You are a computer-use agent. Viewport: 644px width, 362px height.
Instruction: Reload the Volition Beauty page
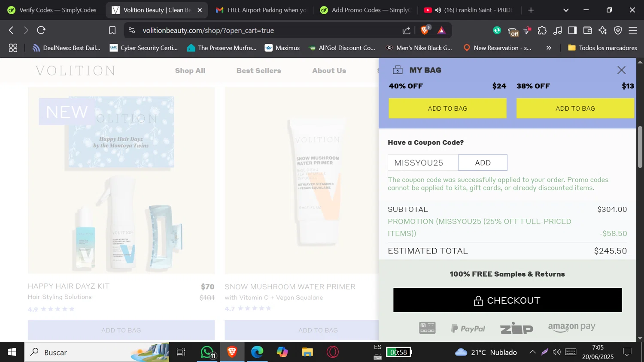[x=41, y=30]
